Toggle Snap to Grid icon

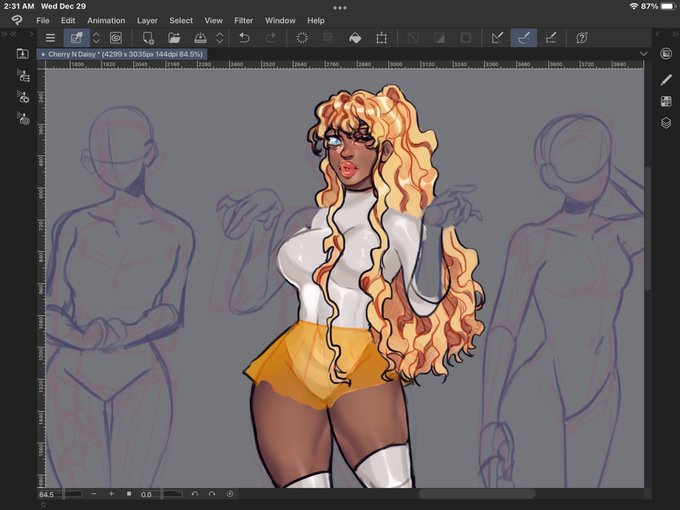tap(551, 38)
